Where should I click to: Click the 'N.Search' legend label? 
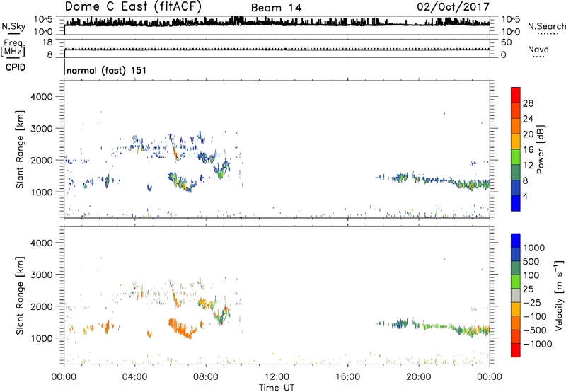pos(546,26)
